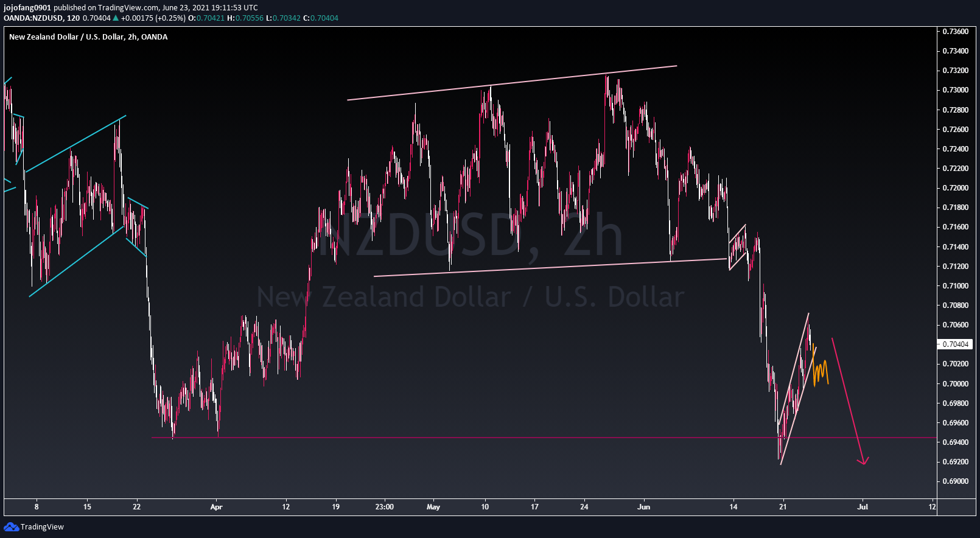Screen dimensions: 980x538
Task: Click the TradingView logo icon
Action: (11, 526)
